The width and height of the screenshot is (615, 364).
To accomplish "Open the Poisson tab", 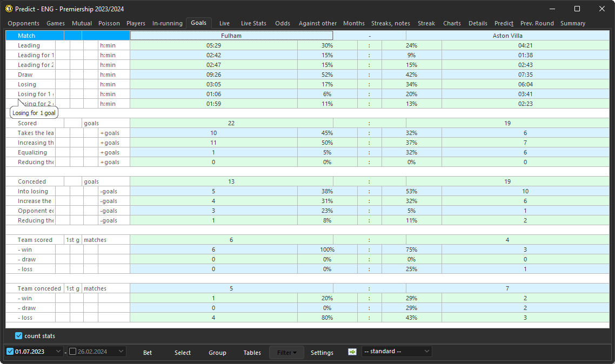I will pyautogui.click(x=109, y=23).
